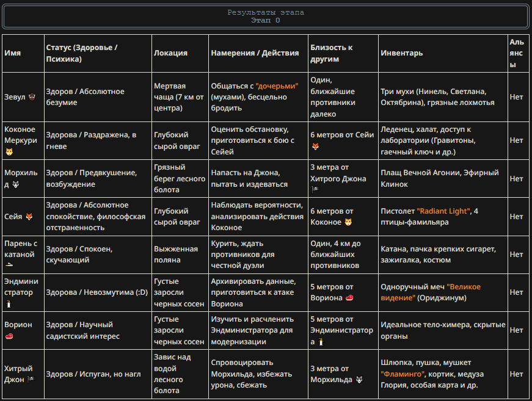Click wolf emoji after '3 метра от Морхильда'
The image size is (532, 401).
click(x=360, y=380)
